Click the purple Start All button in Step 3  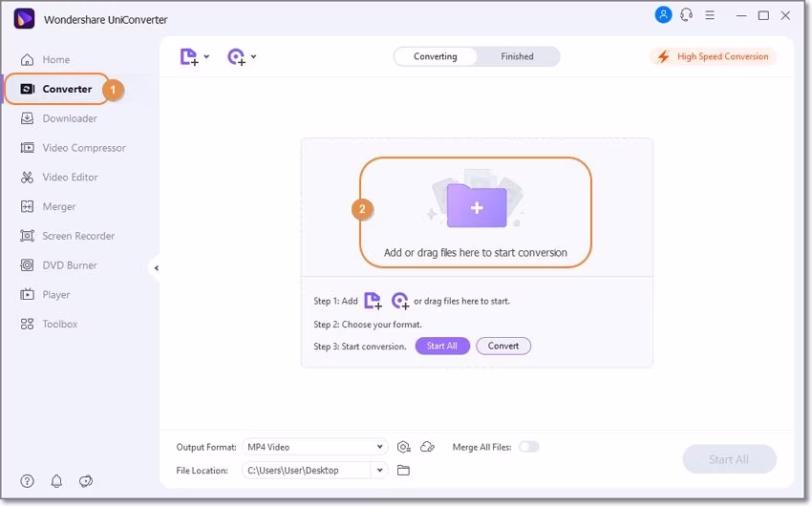point(442,347)
